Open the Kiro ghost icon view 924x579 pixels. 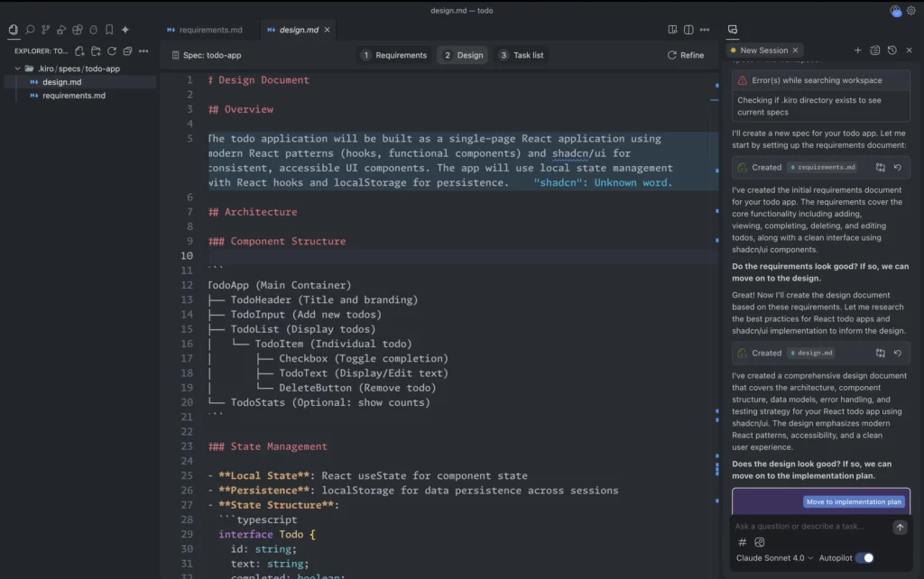pos(93,30)
